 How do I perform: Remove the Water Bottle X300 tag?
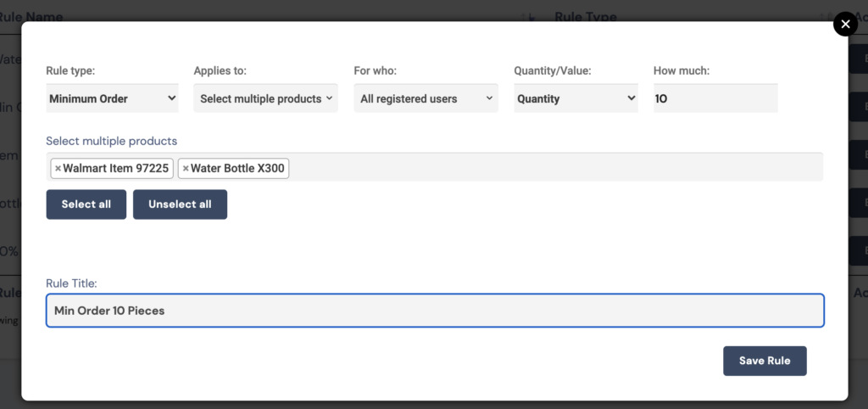[186, 169]
